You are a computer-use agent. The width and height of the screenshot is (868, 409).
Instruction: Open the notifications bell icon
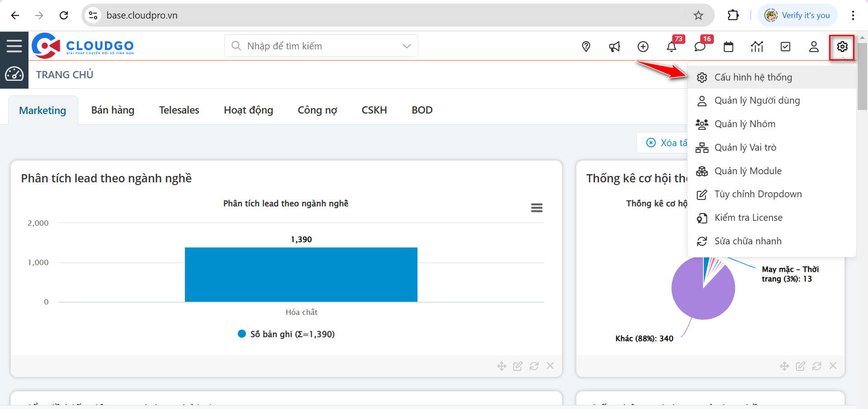(671, 47)
